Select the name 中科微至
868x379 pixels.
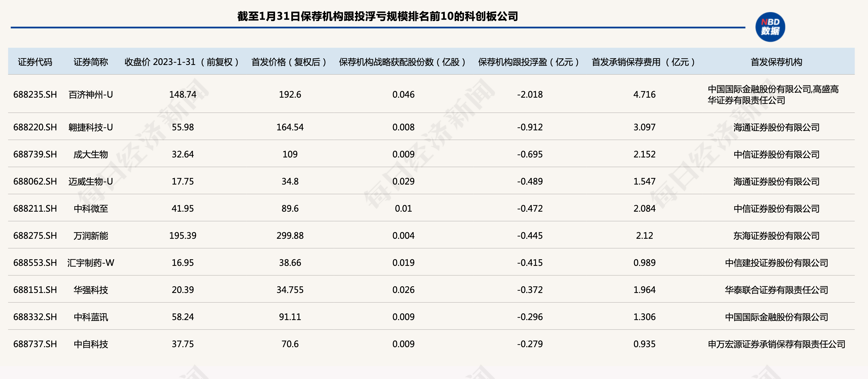[91, 209]
